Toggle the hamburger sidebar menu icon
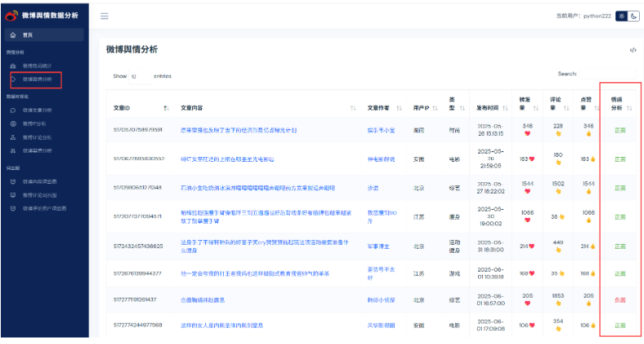Screen dimensions: 644x344 [x=104, y=16]
